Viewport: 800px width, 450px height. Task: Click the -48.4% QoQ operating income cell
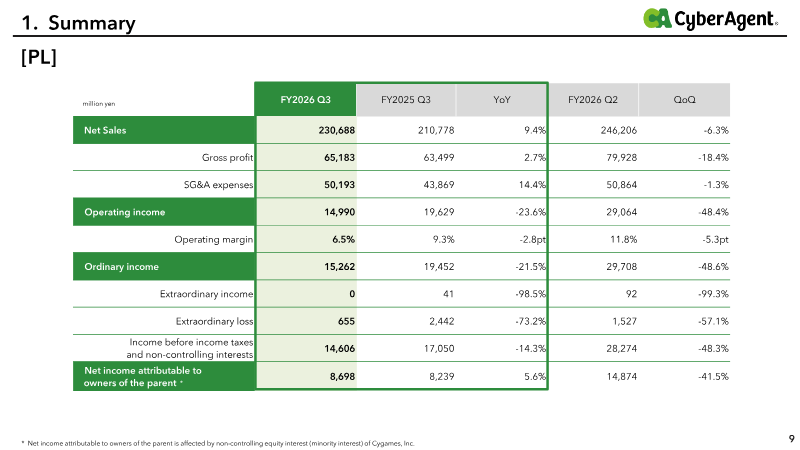(x=713, y=212)
